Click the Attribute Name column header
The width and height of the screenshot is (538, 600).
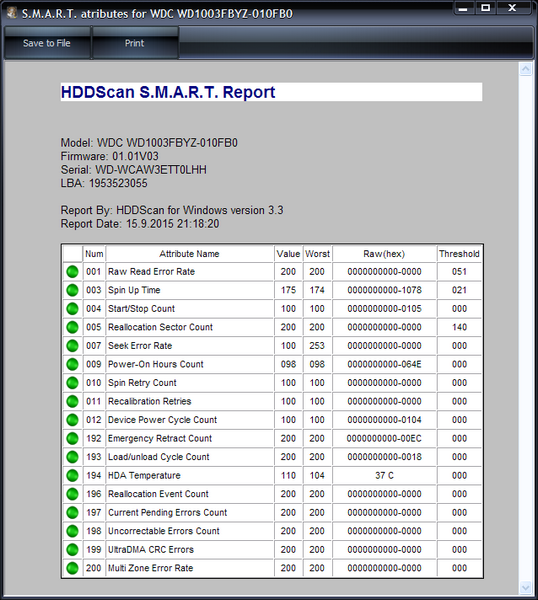point(189,254)
